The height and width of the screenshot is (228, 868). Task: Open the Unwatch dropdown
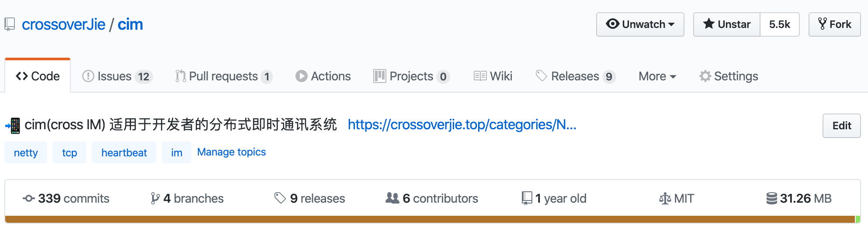(x=640, y=24)
